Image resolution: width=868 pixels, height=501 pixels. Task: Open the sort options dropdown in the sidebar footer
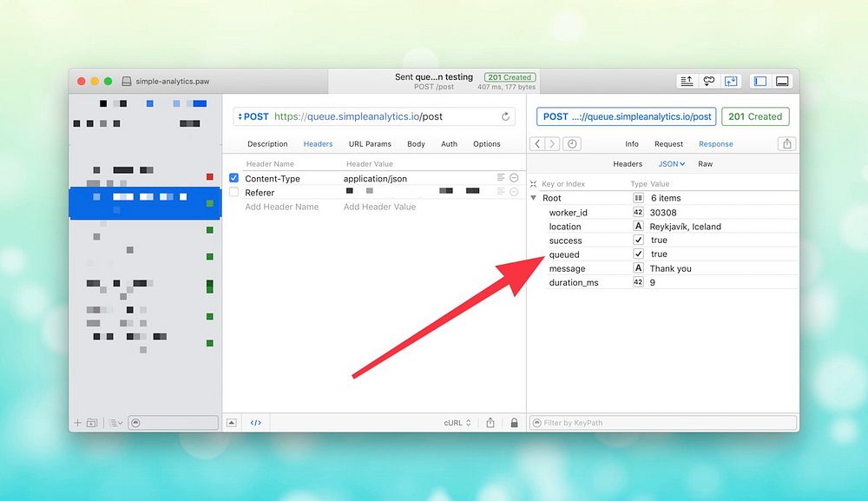point(115,423)
